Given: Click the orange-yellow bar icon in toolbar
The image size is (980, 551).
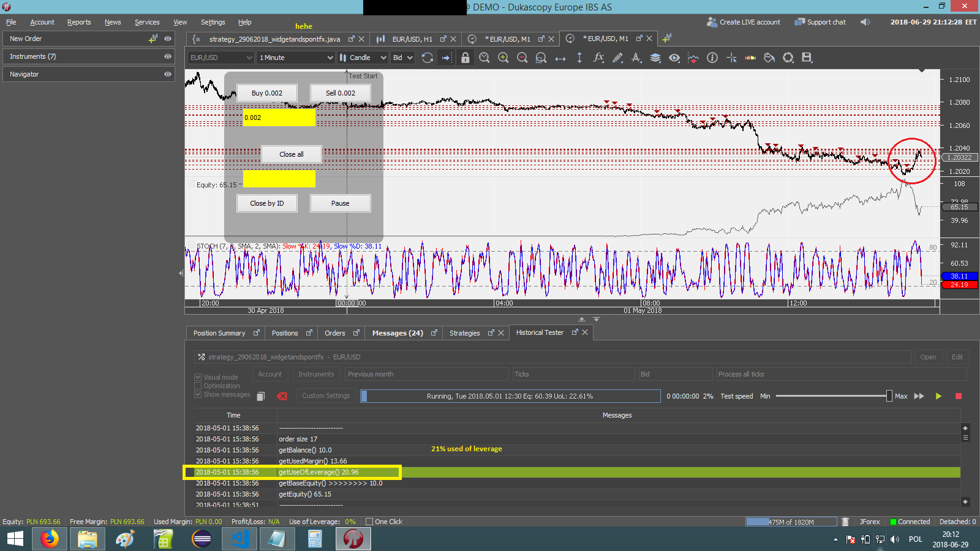Looking at the screenshot, I should point(750,58).
